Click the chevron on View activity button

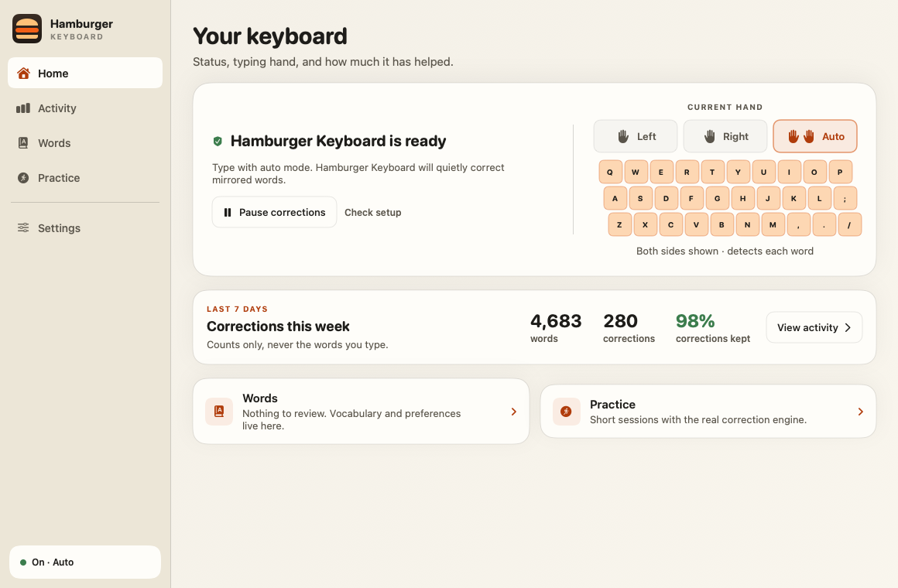pyautogui.click(x=848, y=327)
